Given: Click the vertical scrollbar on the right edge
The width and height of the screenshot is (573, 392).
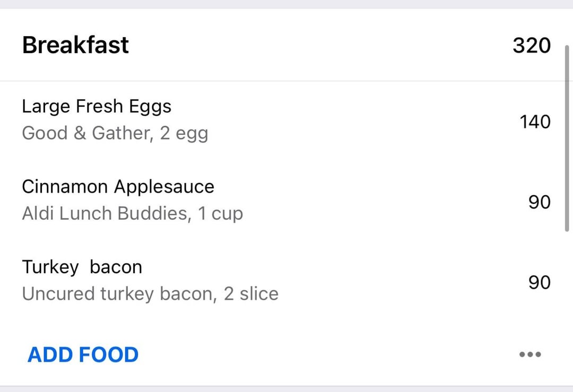Looking at the screenshot, I should 567,138.
